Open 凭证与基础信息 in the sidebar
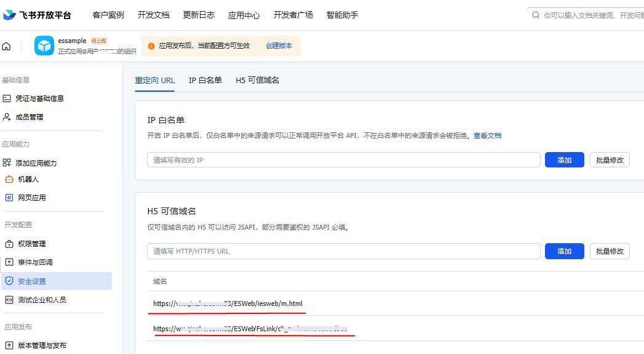 point(39,99)
